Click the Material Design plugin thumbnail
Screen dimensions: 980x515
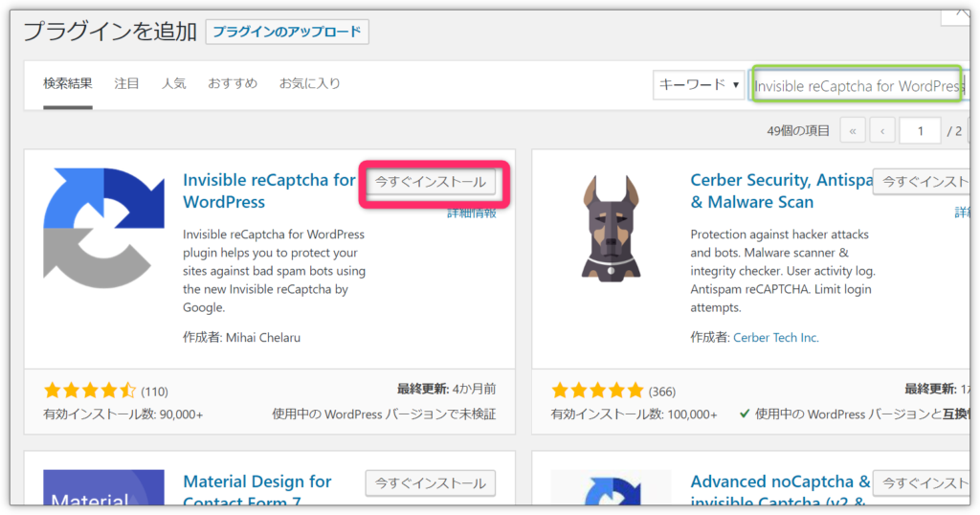pyautogui.click(x=103, y=488)
